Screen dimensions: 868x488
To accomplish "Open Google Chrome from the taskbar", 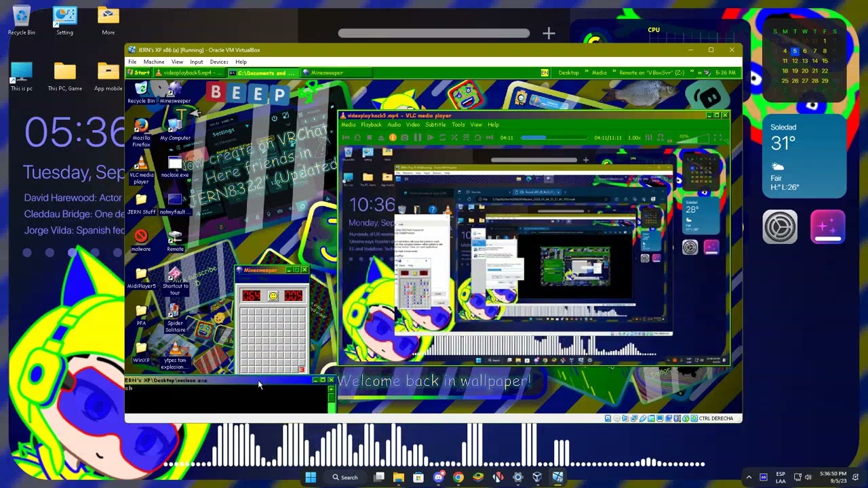I will pyautogui.click(x=458, y=477).
